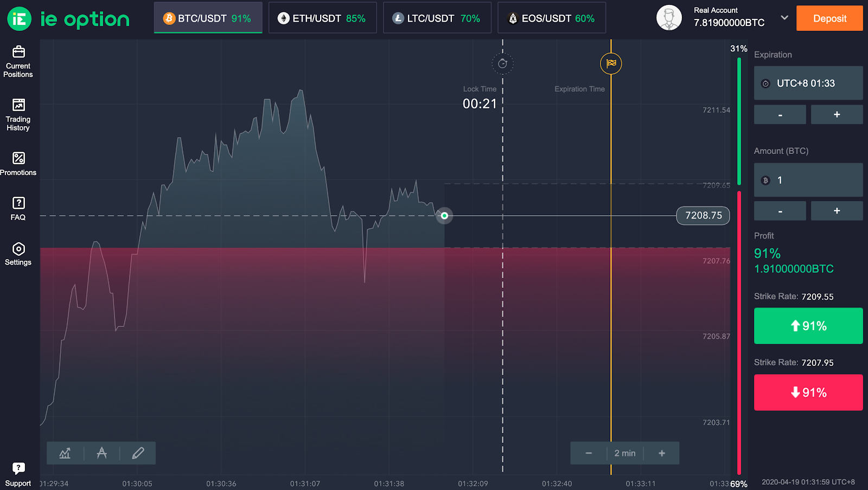This screenshot has height=490, width=868.
Task: Click the 7205.87 price axis label
Action: coord(716,336)
